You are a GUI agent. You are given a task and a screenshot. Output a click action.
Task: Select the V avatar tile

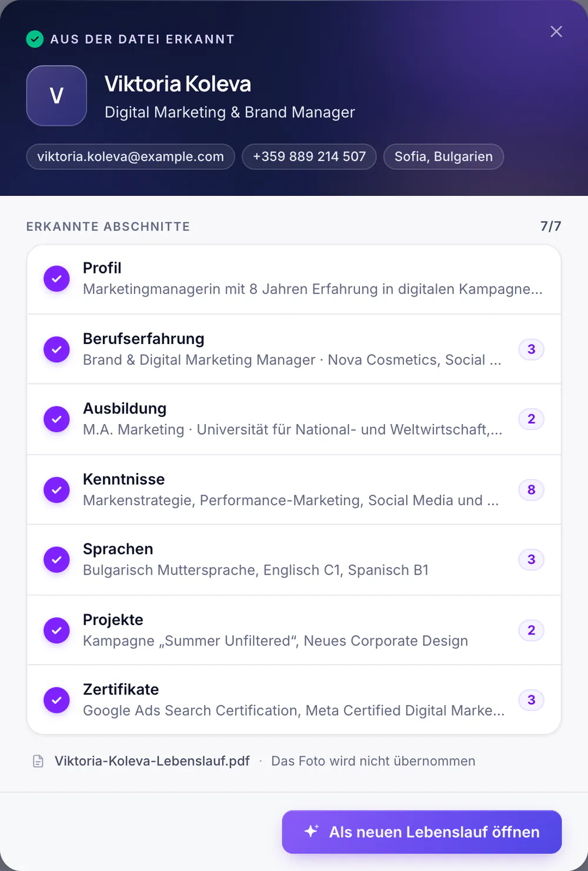pyautogui.click(x=56, y=95)
